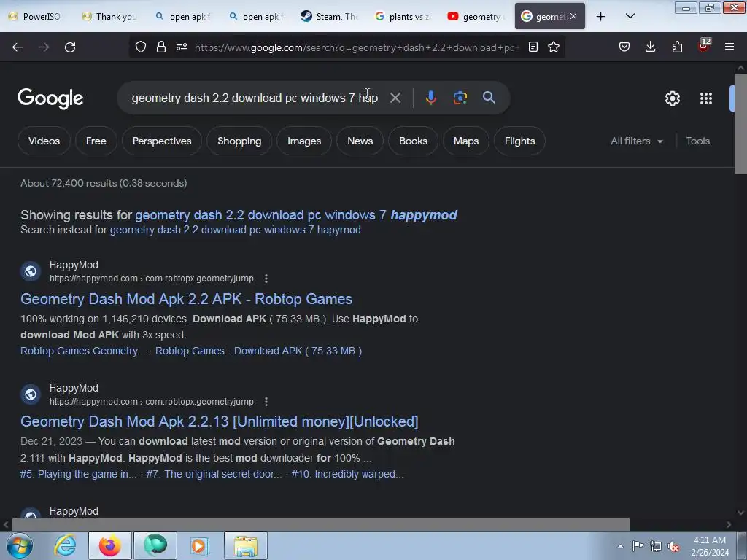Open #7. The original secret door... sitelink
Viewport: 747px width, 560px height.
[214, 474]
